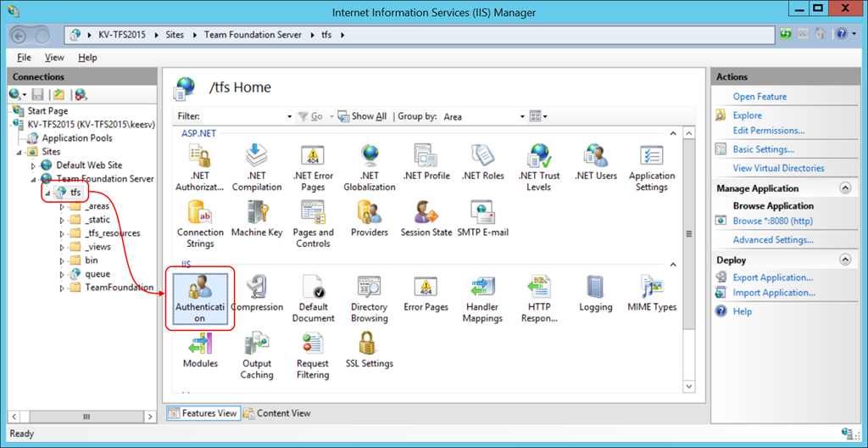
Task: Open the Machine Key feature
Action: (x=257, y=218)
